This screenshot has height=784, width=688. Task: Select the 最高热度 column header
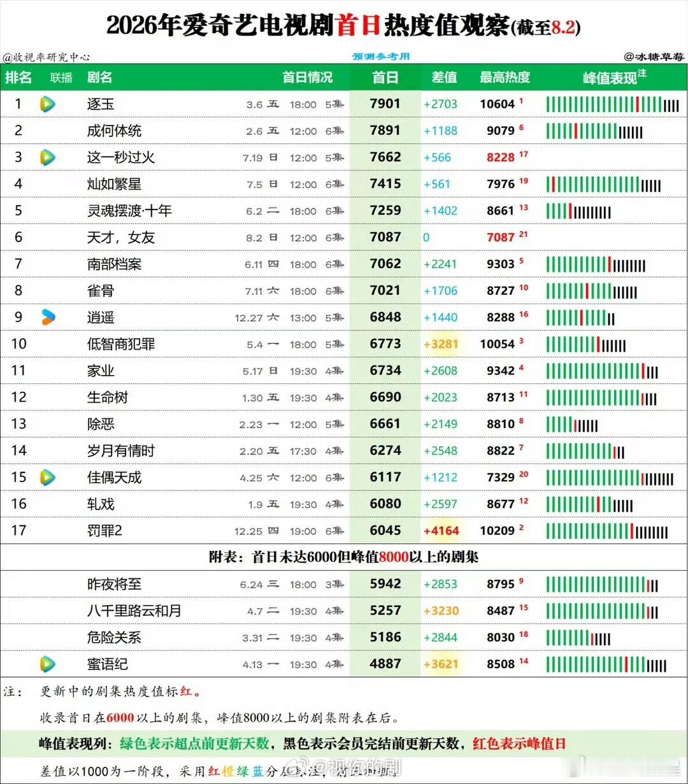[505, 77]
